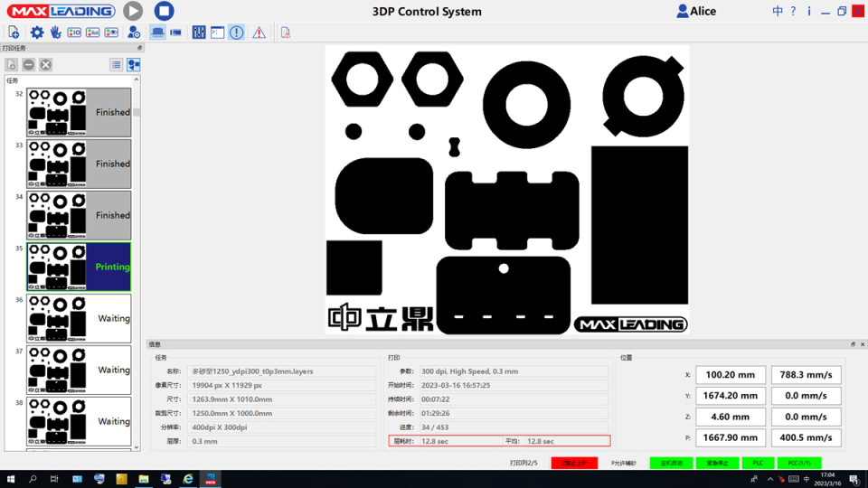Viewport: 868px width, 488px height.
Task: Click the Alice user account label
Action: pyautogui.click(x=696, y=11)
